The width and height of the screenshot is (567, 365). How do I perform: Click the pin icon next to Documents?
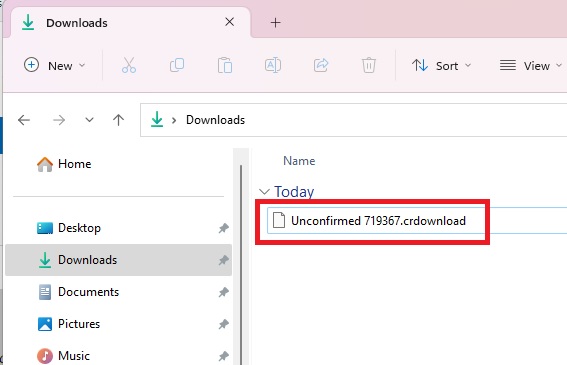(223, 292)
